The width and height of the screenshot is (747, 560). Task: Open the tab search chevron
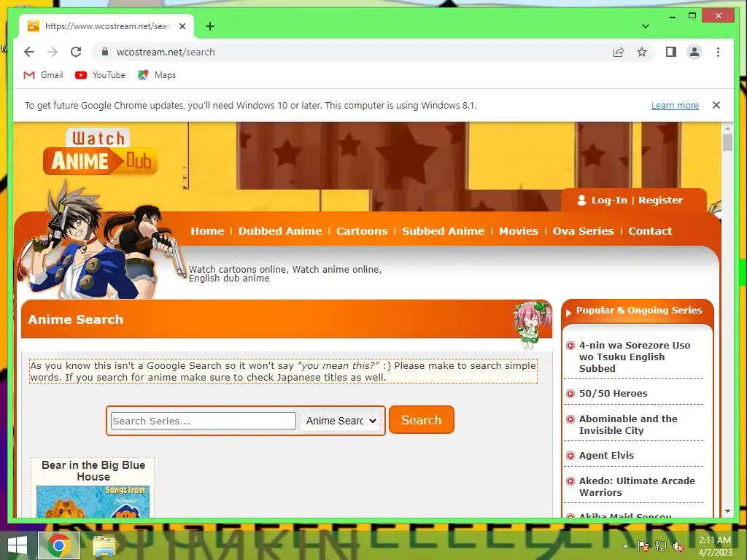pos(646,26)
